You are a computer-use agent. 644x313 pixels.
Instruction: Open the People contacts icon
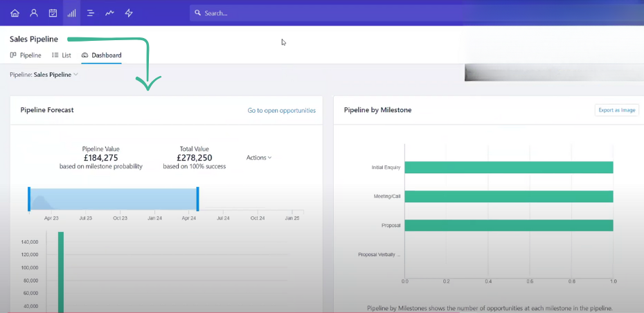(x=34, y=12)
